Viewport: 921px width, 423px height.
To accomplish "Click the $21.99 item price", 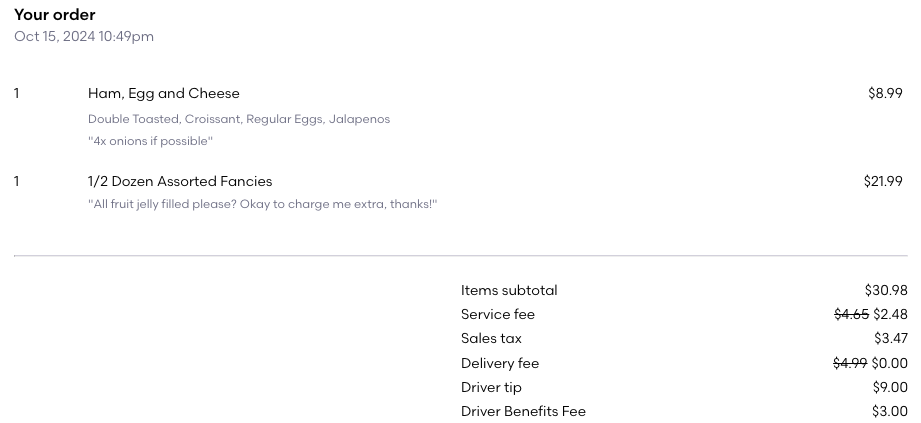I will tap(883, 182).
